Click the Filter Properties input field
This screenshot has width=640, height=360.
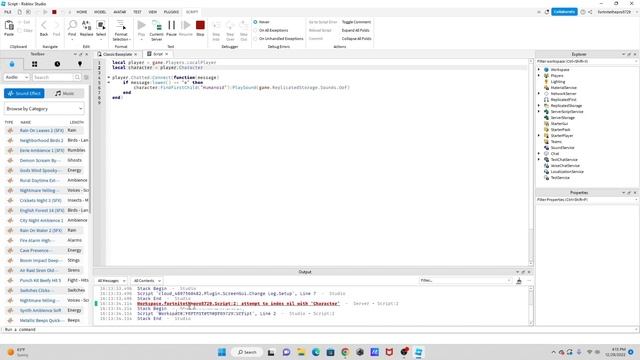[586, 200]
